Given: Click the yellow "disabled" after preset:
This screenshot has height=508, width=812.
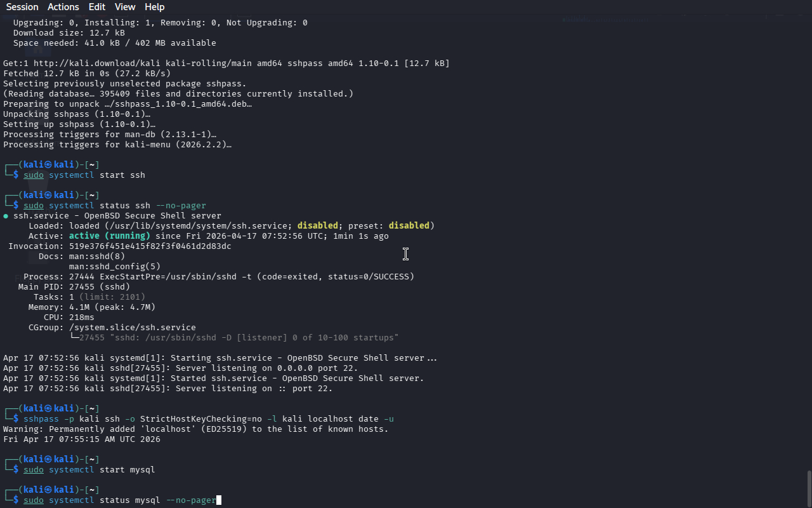Looking at the screenshot, I should point(409,226).
